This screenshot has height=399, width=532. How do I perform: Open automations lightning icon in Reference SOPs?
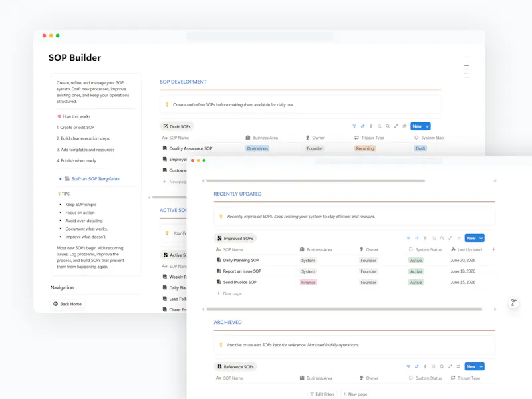425,367
